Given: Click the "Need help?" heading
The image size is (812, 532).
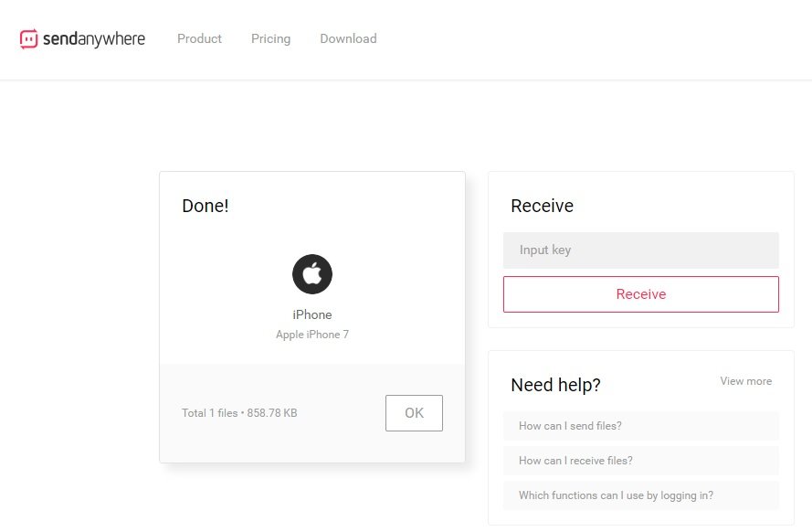Looking at the screenshot, I should tap(555, 385).
